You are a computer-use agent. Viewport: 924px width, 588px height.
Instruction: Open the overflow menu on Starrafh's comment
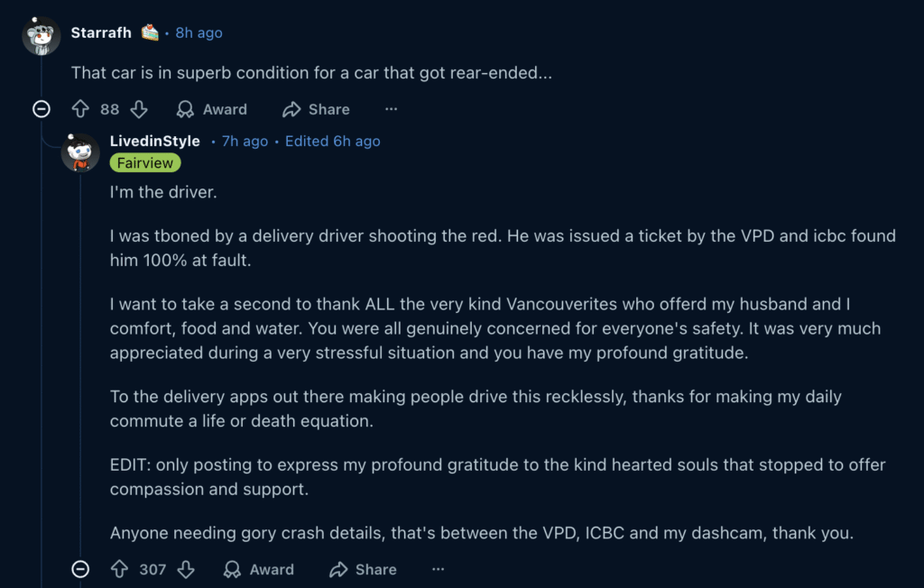[391, 109]
